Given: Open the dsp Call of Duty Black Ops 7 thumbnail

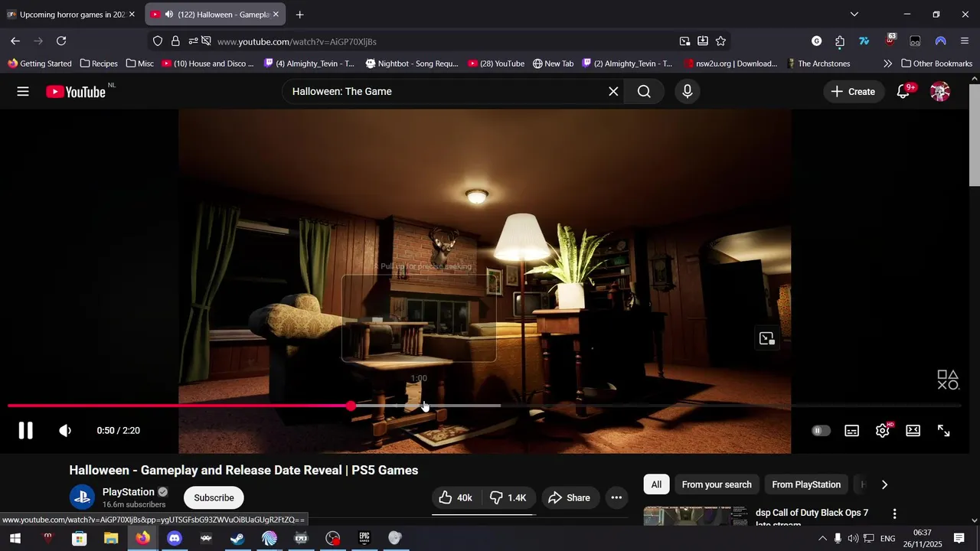Looking at the screenshot, I should click(695, 516).
